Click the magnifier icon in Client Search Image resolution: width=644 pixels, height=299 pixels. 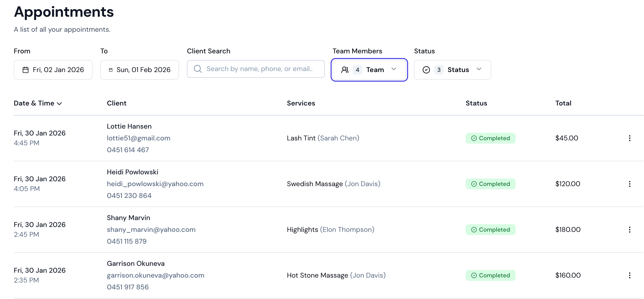[x=198, y=69]
